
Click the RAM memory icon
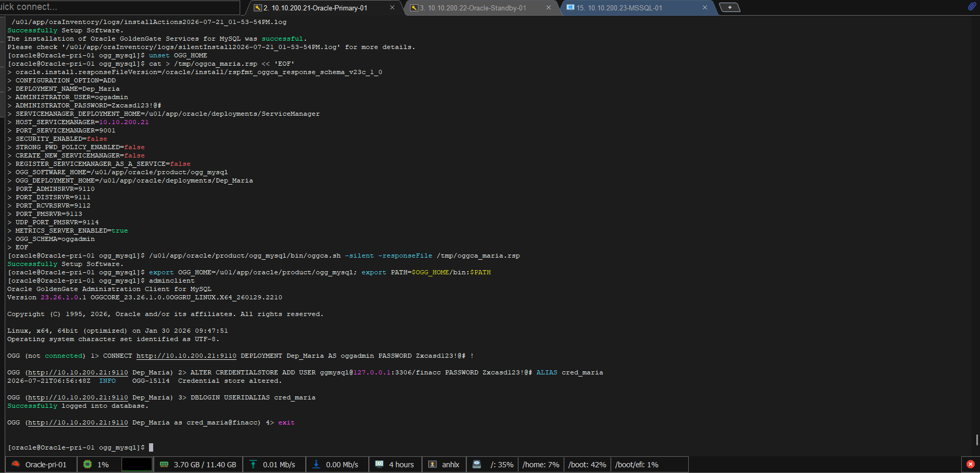pos(164,464)
